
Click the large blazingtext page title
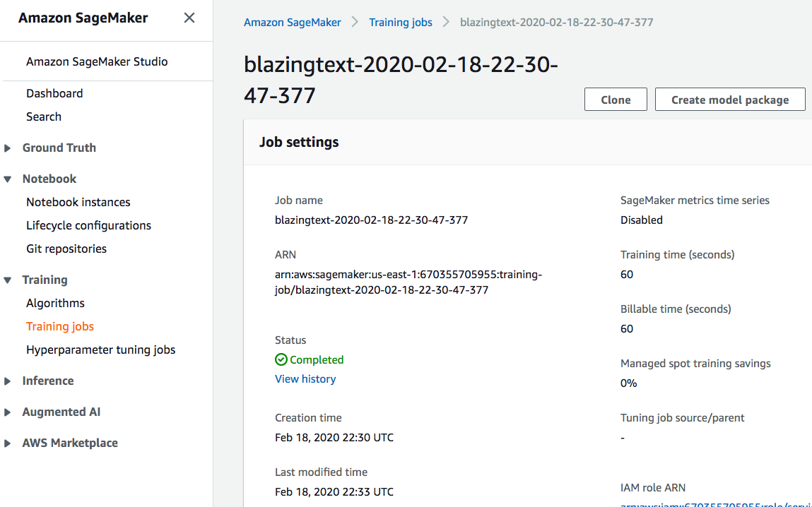tap(401, 80)
